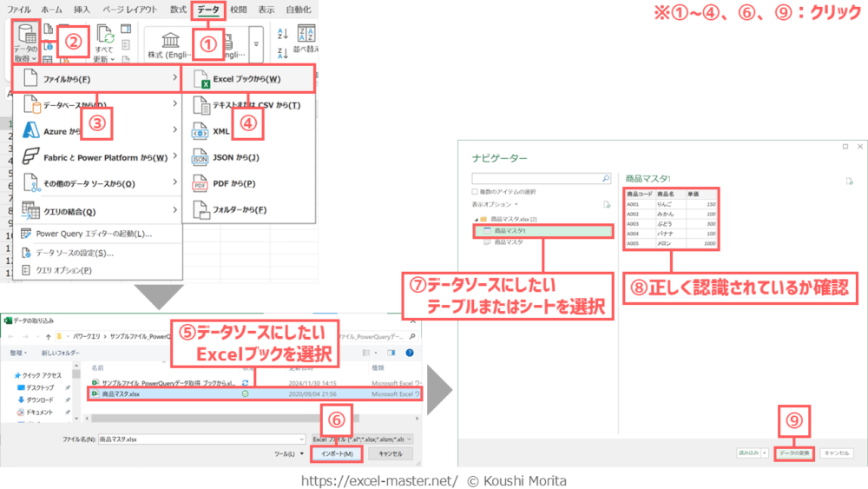Open the 読み込み dropdown arrow

click(x=764, y=453)
